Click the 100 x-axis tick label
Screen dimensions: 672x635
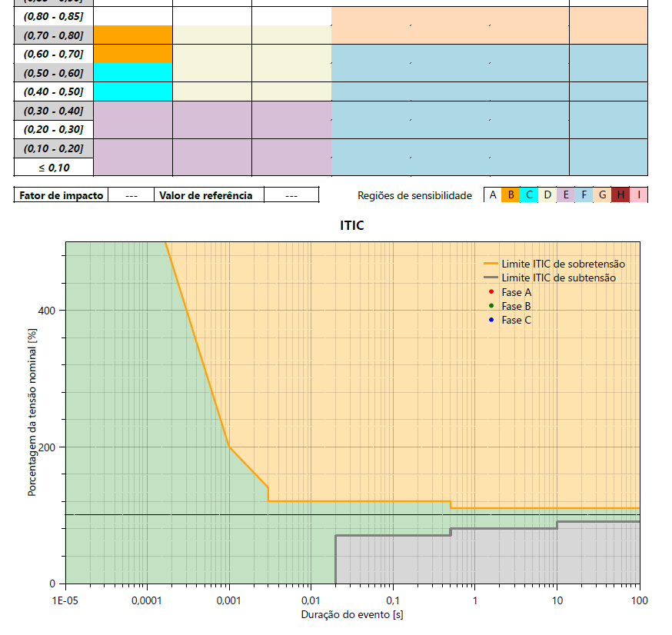pos(640,600)
